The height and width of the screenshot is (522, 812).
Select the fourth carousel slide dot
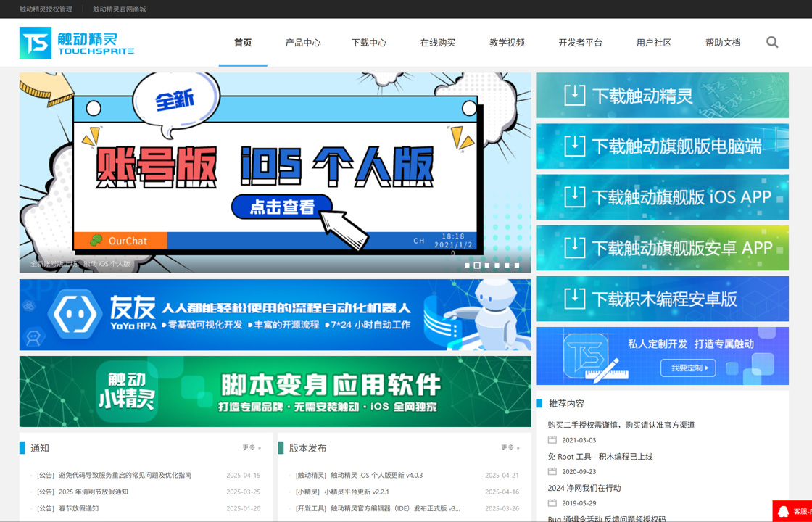point(497,265)
